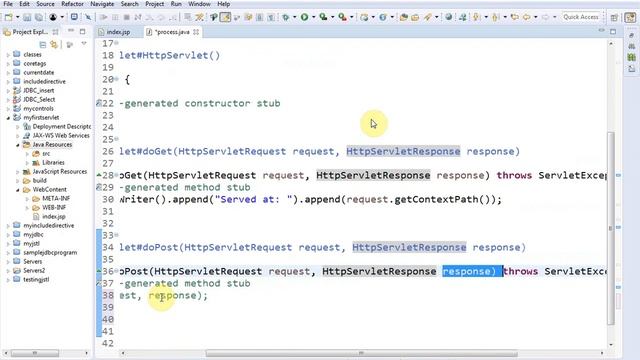Click the Open Task toolbar icon
Viewport: 640px width, 360px height.
(415, 17)
